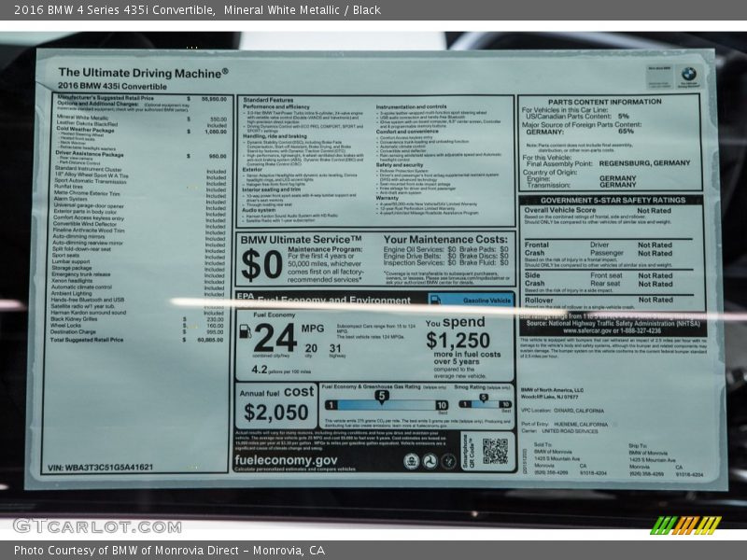The image size is (747, 560).
Task: Click the '31' highway MPG value
Action: point(335,348)
